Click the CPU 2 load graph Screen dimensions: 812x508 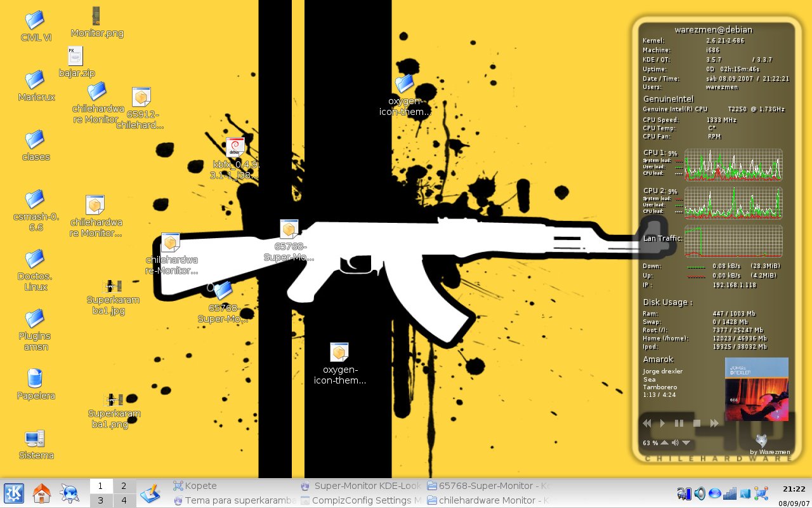[x=733, y=203]
